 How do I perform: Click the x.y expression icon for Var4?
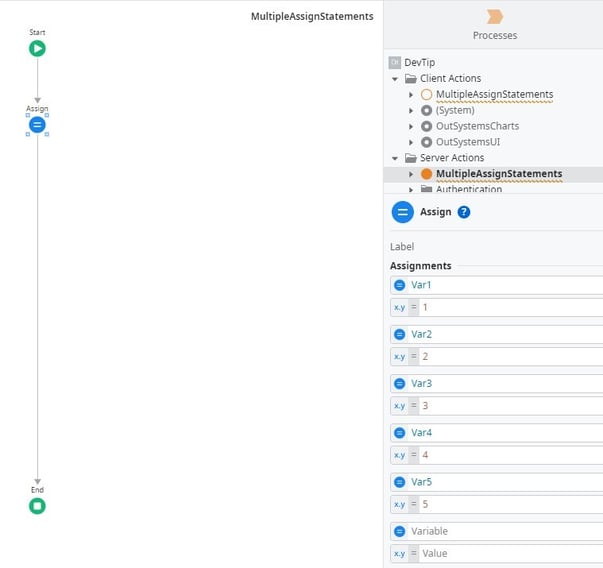pyautogui.click(x=399, y=455)
